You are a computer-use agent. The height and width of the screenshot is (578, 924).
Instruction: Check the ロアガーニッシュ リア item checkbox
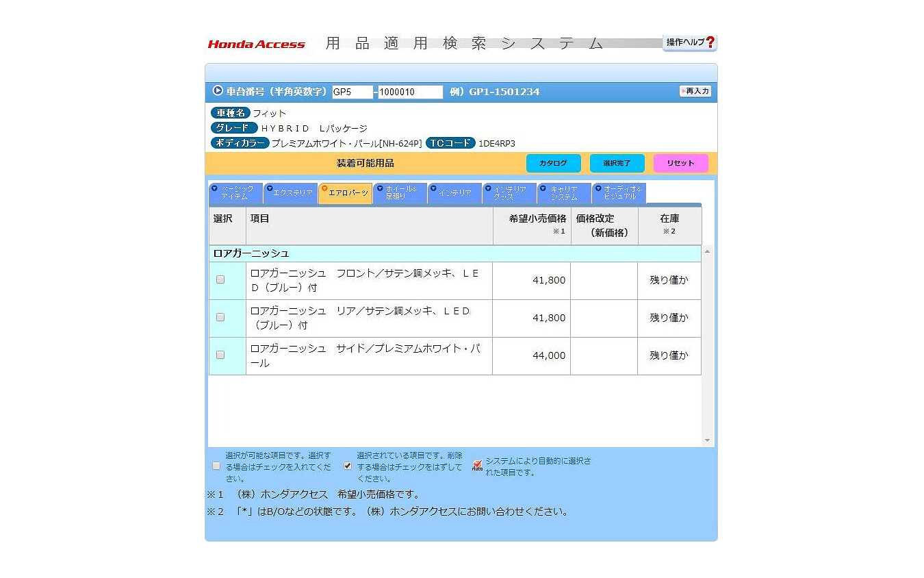pyautogui.click(x=220, y=317)
